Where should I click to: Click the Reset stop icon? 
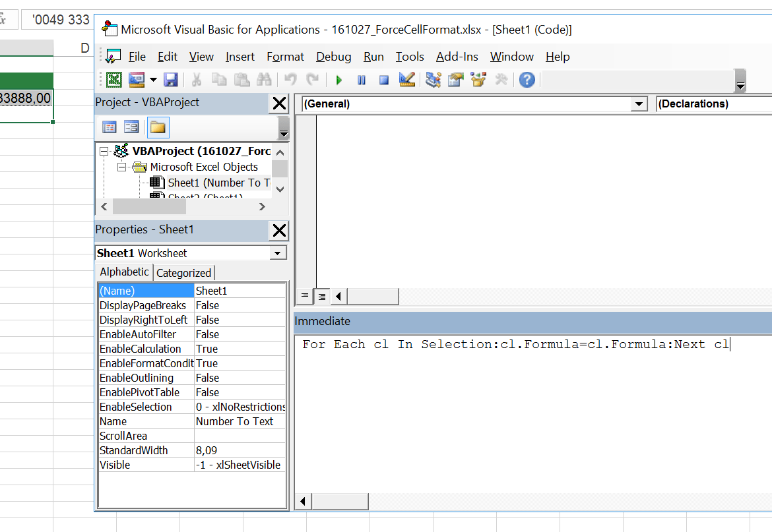pyautogui.click(x=384, y=80)
